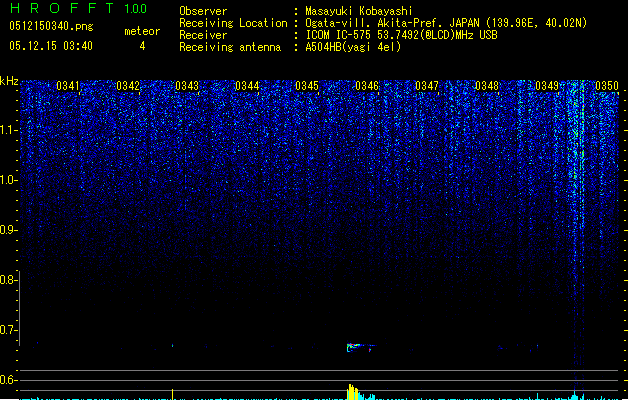629x400 pixels.
Task: Click the thin yellow spike below 0343
Action: tap(172, 394)
